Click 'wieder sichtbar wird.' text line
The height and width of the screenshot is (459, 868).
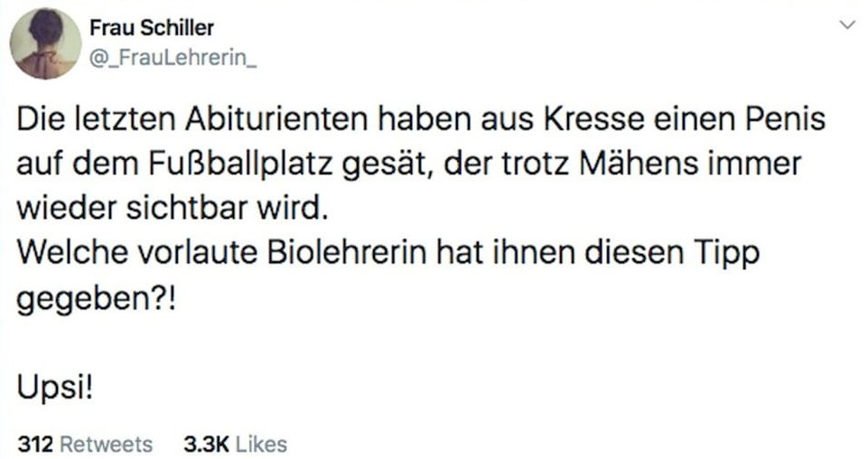tap(169, 210)
